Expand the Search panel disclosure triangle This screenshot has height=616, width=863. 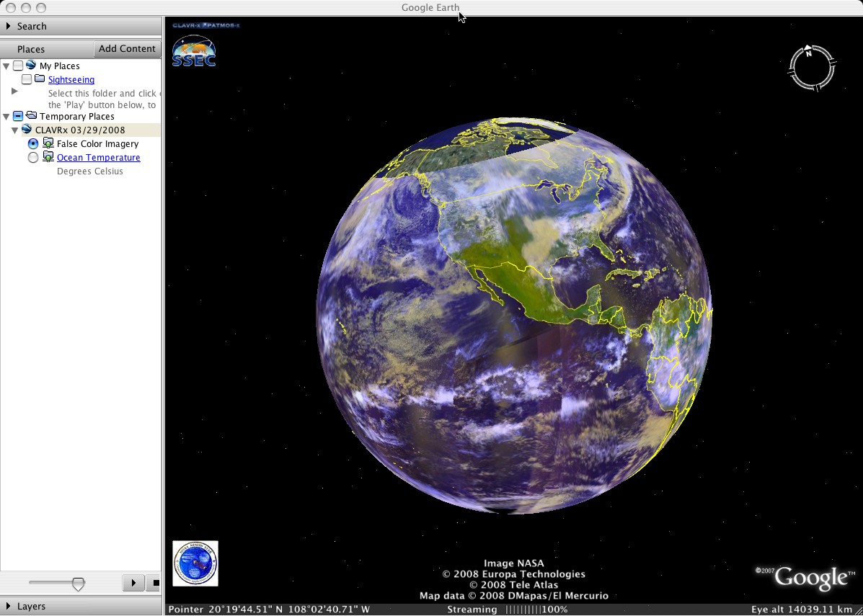pyautogui.click(x=8, y=26)
